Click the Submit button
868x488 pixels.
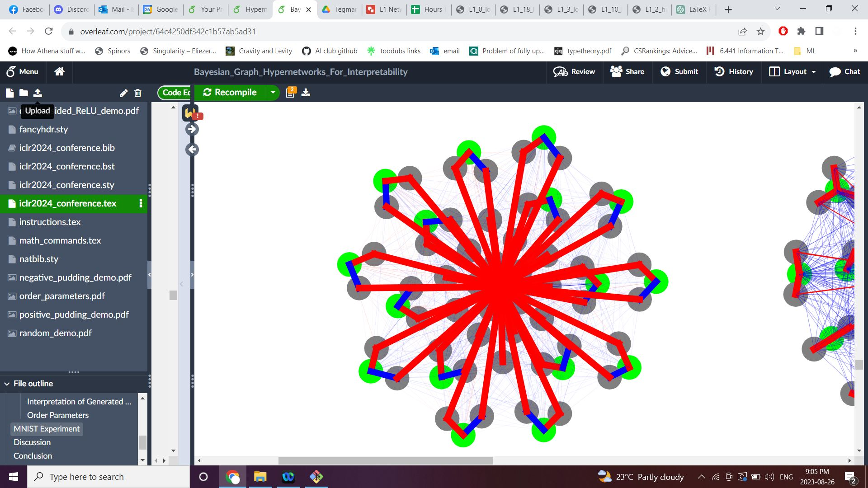tap(679, 71)
